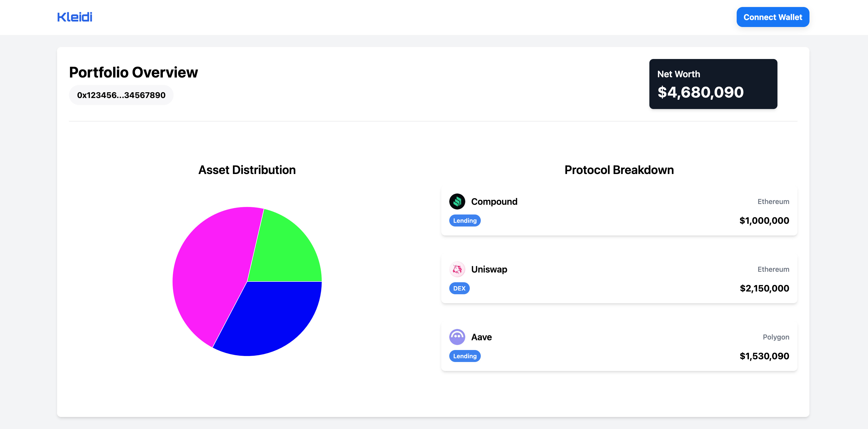Click the Lending tag under Compound

465,220
